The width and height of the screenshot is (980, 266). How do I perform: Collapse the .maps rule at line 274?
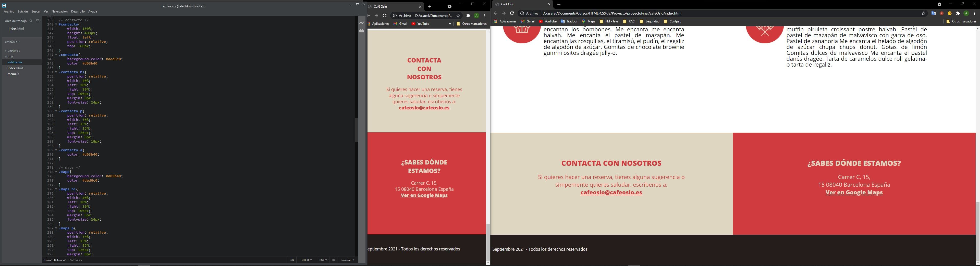(56, 172)
